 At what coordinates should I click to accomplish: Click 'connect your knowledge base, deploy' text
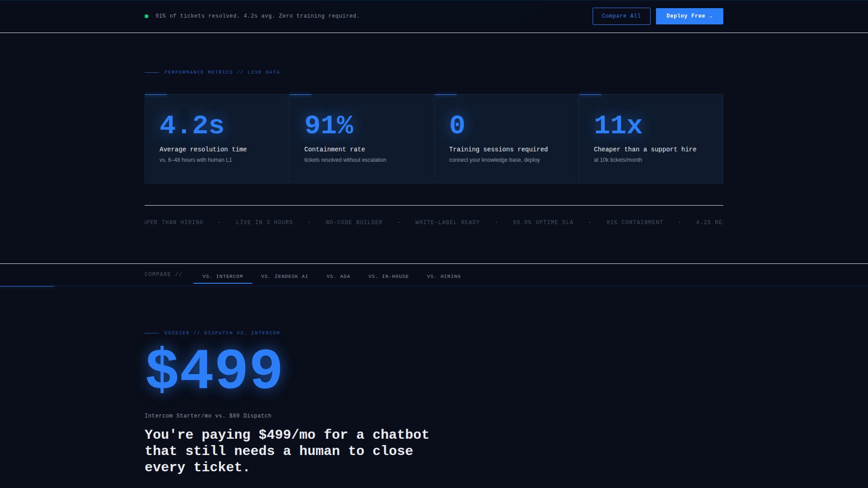[495, 160]
